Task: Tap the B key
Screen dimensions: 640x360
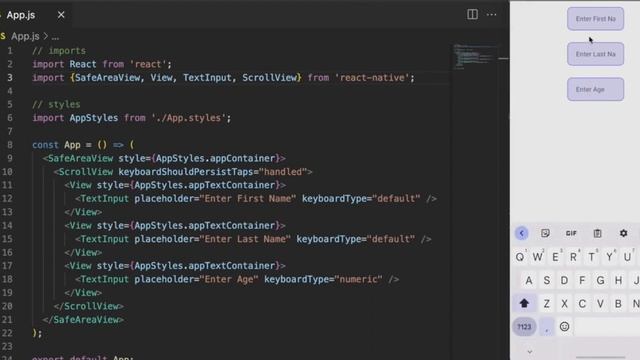Action: tap(618, 304)
